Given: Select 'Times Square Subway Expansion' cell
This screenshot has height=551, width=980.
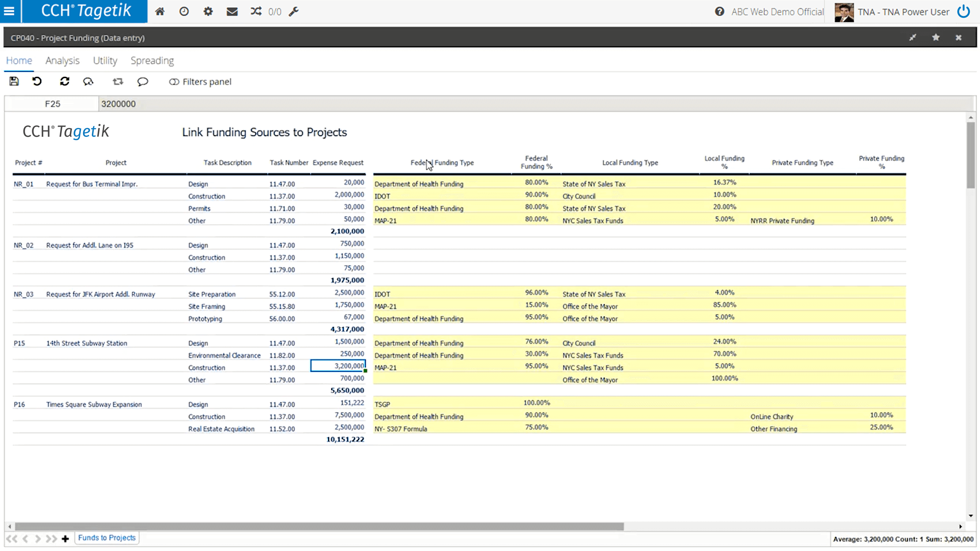Looking at the screenshot, I should pos(94,404).
